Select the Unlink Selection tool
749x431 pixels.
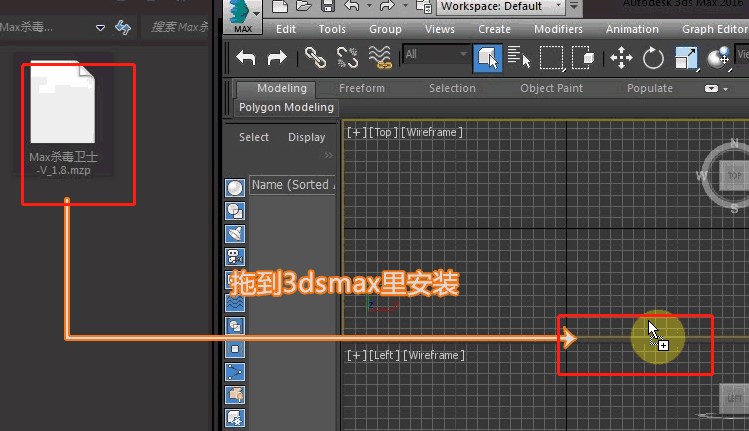[x=347, y=58]
